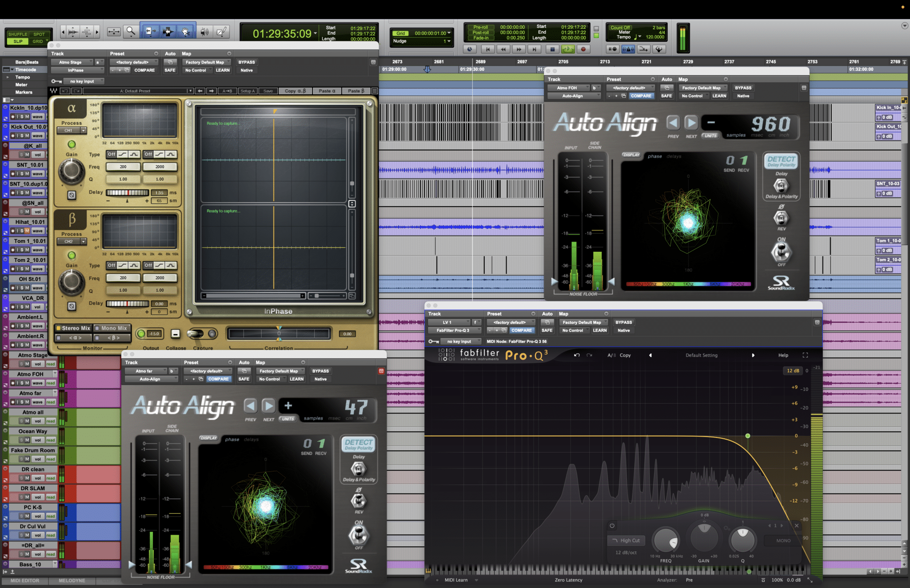This screenshot has height=588, width=910.
Task: Toggle SAFE mode on the Auto Align FOH plugin
Action: (667, 96)
